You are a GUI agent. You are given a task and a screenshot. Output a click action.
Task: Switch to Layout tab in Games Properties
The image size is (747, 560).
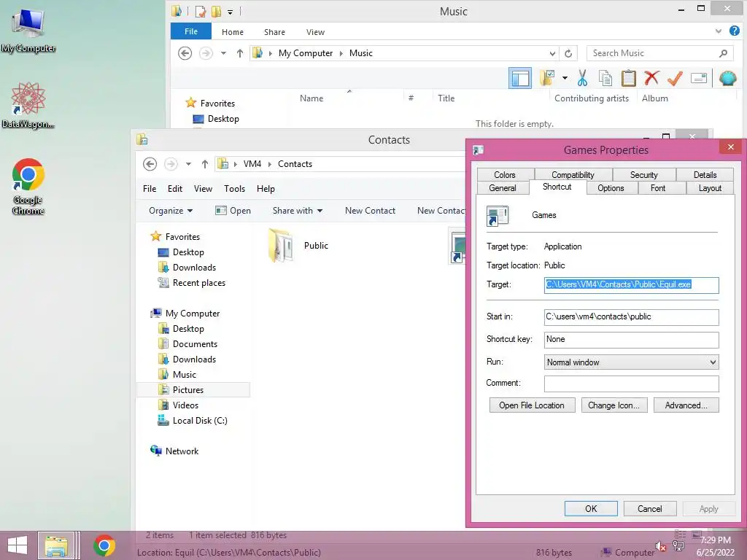[710, 188]
